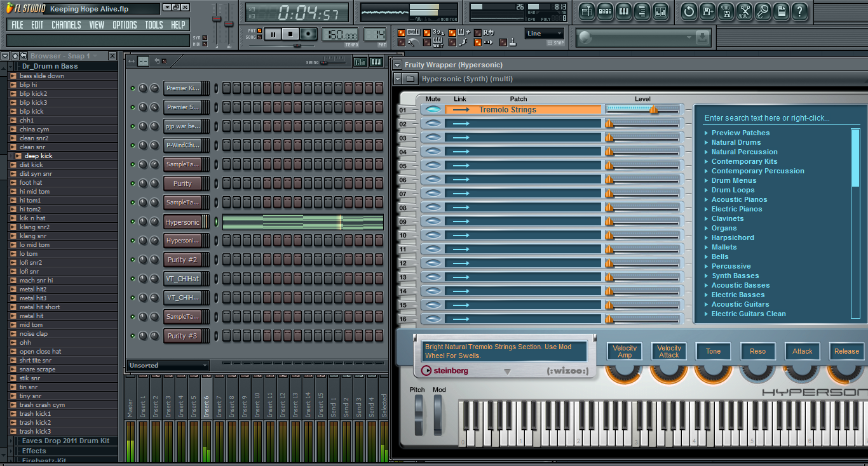Select the Purity channel button
Screen dimensions: 868x466
(182, 183)
